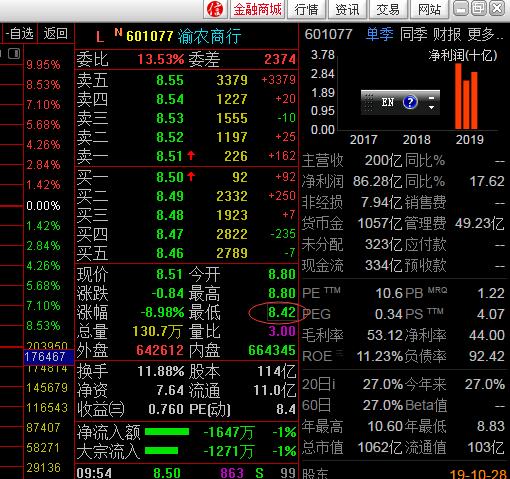This screenshot has height=479, width=510.
Task: Click the 买二 price 8.49
Action: (170, 196)
